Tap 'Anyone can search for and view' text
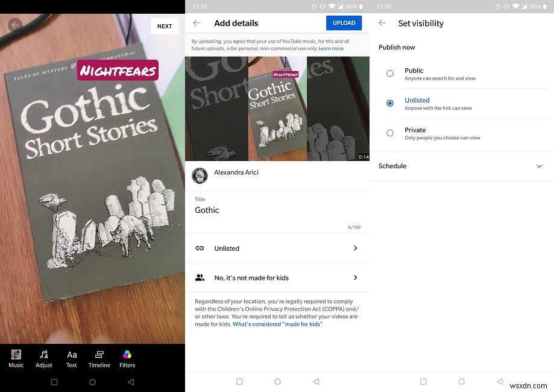 [x=440, y=78]
